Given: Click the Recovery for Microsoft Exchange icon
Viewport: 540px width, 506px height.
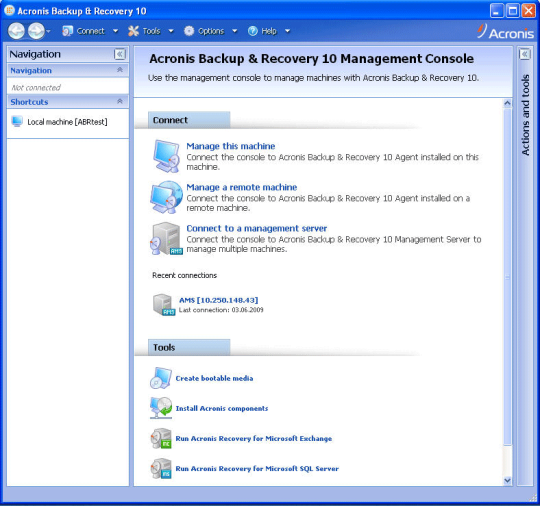Looking at the screenshot, I should click(x=161, y=438).
